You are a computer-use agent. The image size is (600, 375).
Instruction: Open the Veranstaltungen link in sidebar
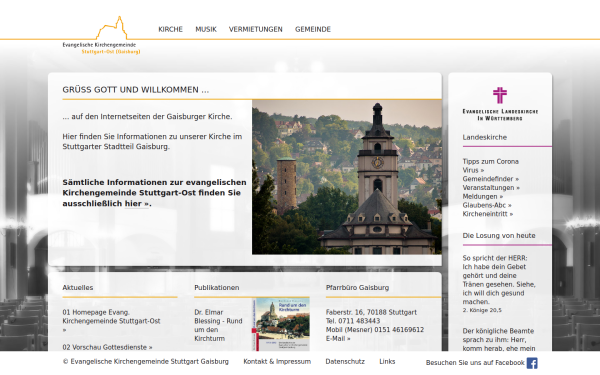point(491,188)
